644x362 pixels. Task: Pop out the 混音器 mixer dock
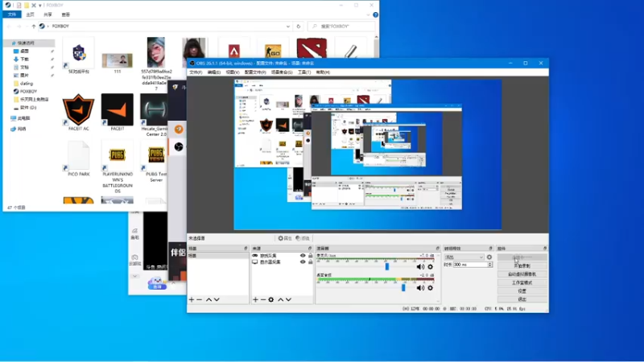(x=438, y=249)
